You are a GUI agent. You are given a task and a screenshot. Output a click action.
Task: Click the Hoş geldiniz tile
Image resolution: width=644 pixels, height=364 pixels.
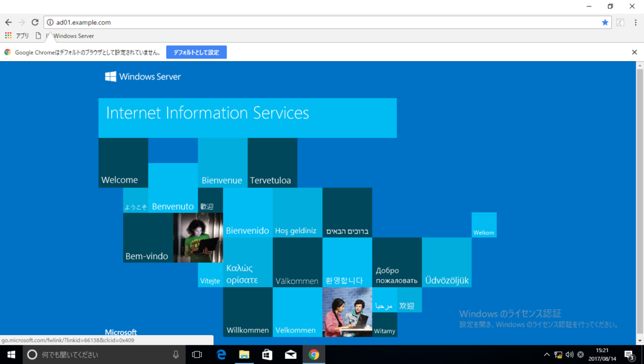(x=297, y=213)
